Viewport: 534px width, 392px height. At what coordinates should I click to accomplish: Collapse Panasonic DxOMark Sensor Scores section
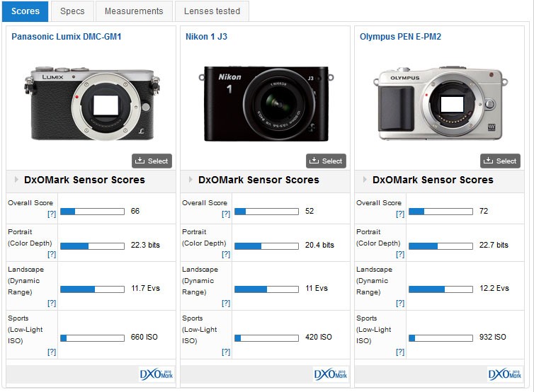click(x=16, y=180)
